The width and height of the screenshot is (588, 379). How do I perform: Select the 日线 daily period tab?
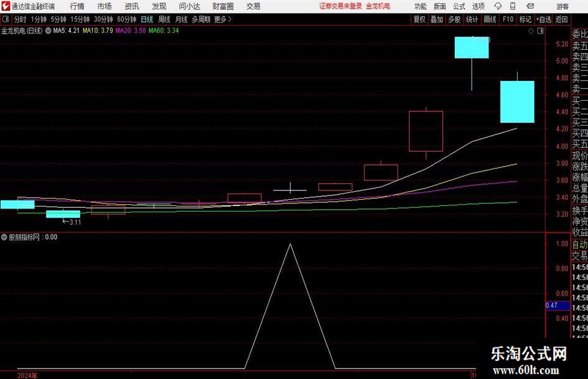147,19
